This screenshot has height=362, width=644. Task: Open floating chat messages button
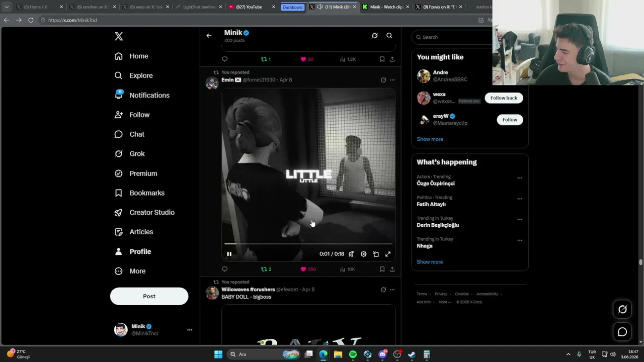click(x=622, y=332)
